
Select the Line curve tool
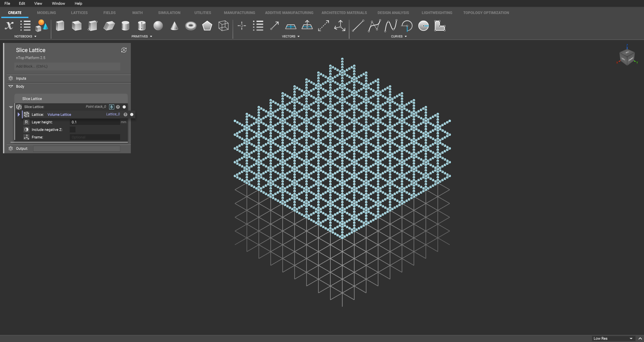click(358, 26)
